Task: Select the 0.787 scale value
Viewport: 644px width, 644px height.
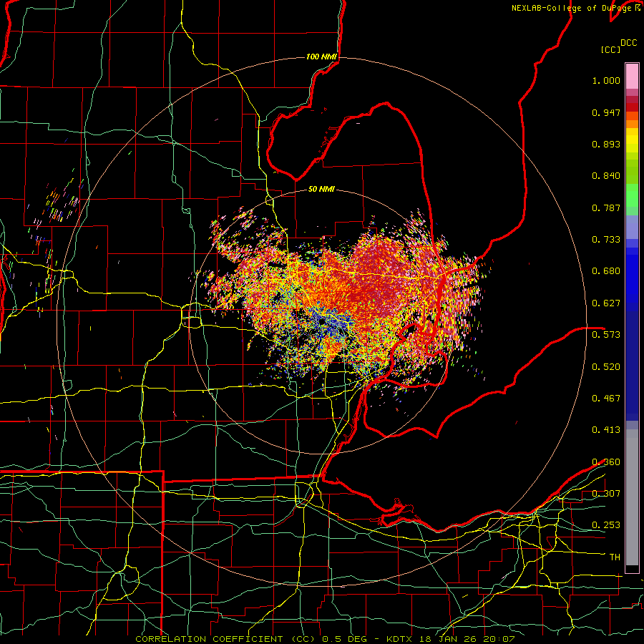Action: [x=606, y=208]
